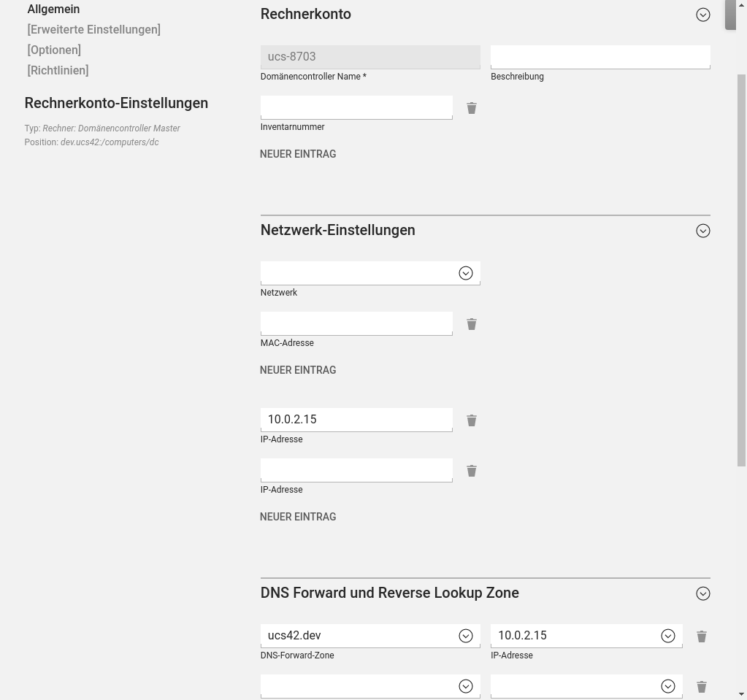Image resolution: width=747 pixels, height=700 pixels.
Task: Delete the 10.0.2.15 IP-Adresse entry
Action: (x=472, y=420)
